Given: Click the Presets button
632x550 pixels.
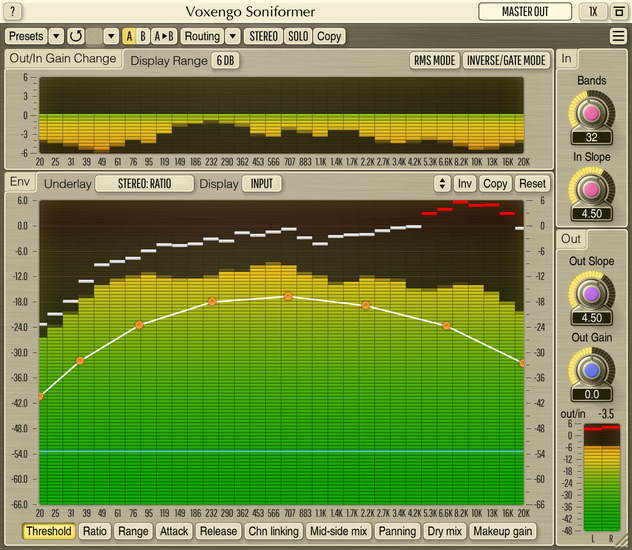Looking at the screenshot, I should click(x=26, y=36).
